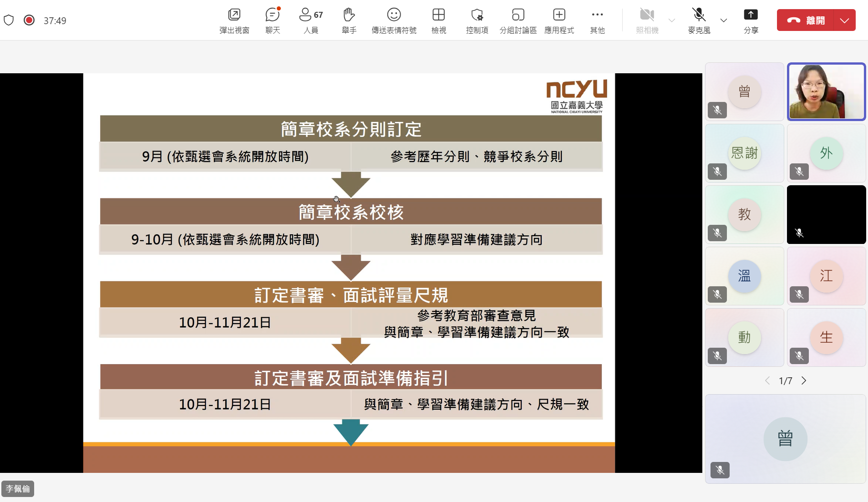Screen dimensions: 868x502
Task: Click the recording indicator red dot
Action: [x=29, y=20]
